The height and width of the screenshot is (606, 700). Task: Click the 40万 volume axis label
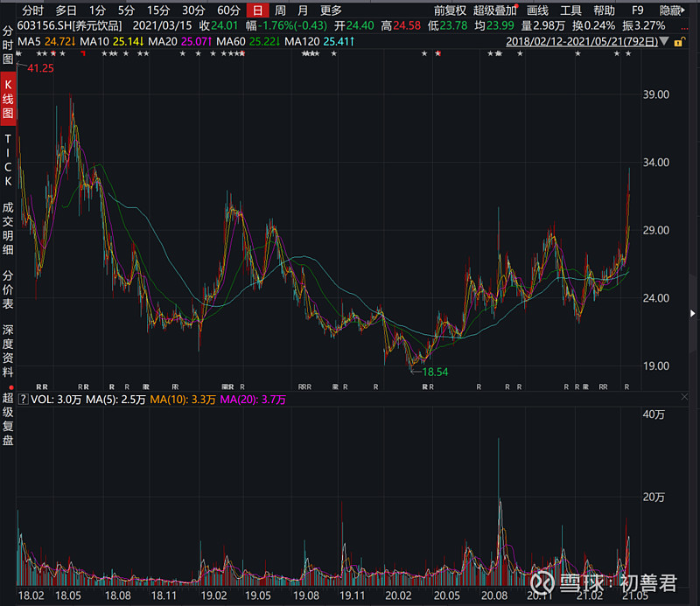654,414
